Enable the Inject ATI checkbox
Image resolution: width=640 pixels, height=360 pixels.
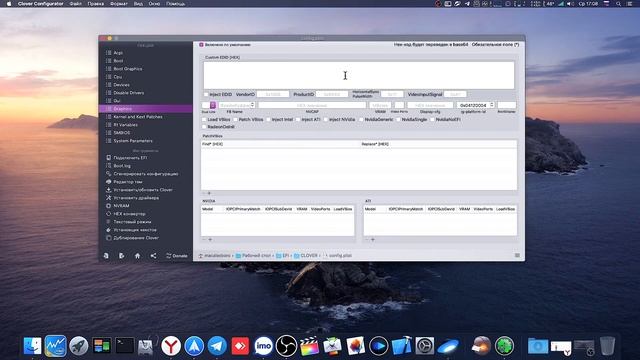[298, 120]
